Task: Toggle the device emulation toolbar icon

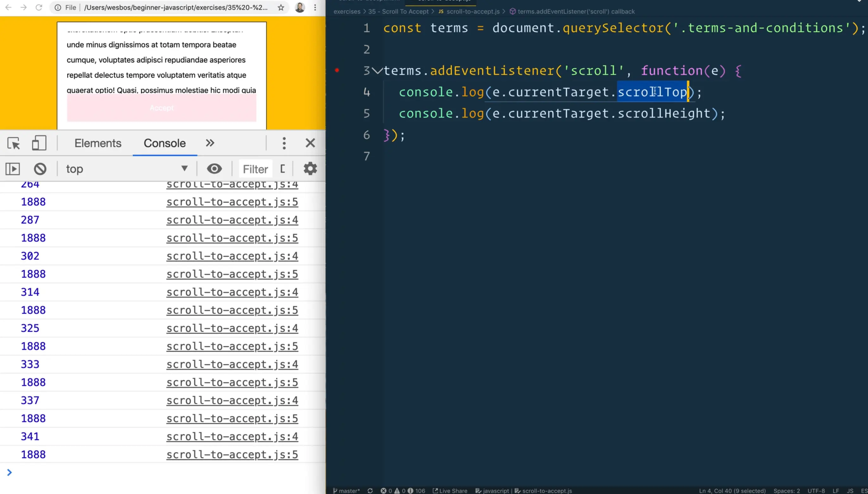Action: pos(38,143)
